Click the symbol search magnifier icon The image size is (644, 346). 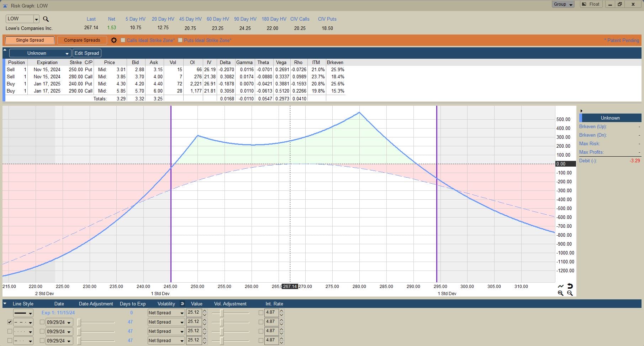[46, 19]
